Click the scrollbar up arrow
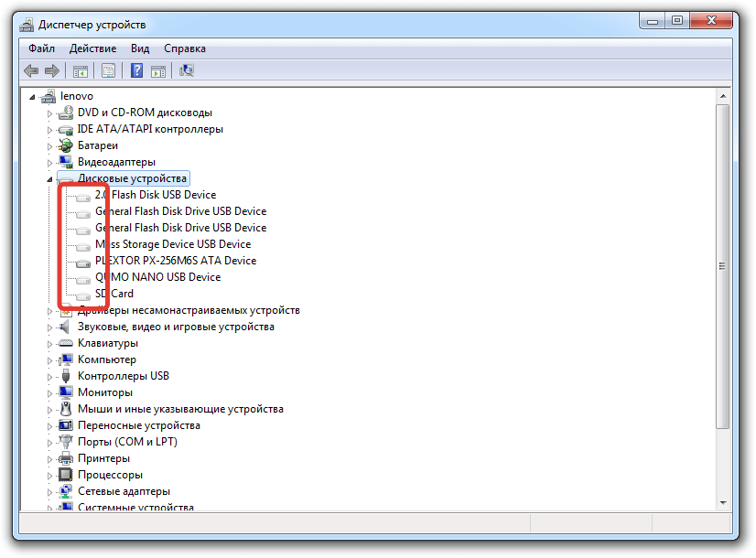The height and width of the screenshot is (558, 756). [x=723, y=96]
